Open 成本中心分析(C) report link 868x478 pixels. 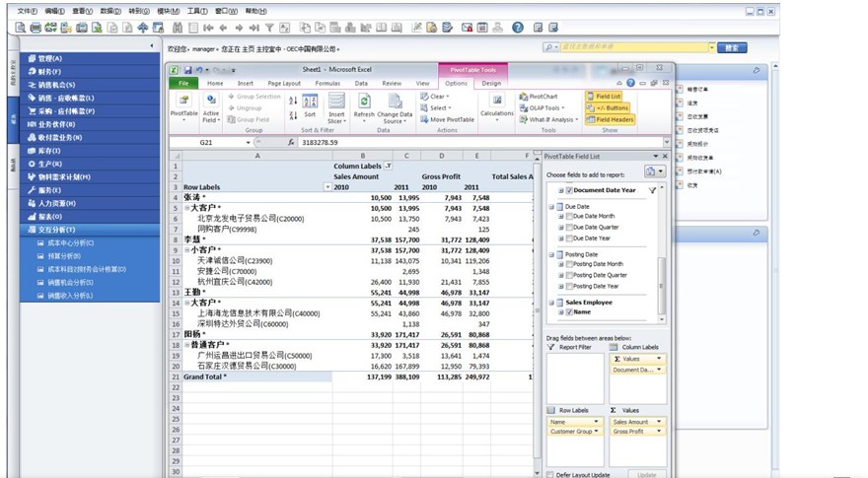tap(70, 242)
